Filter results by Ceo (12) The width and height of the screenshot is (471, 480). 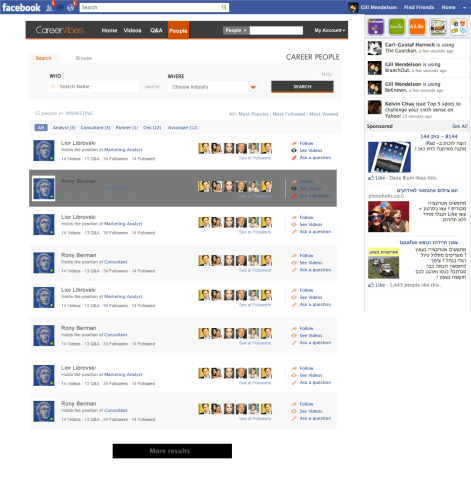152,128
